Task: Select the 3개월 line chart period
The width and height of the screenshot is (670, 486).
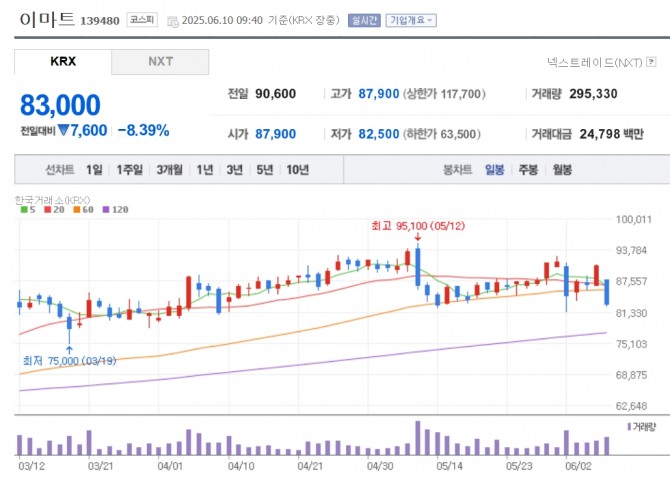Action: pyautogui.click(x=169, y=170)
